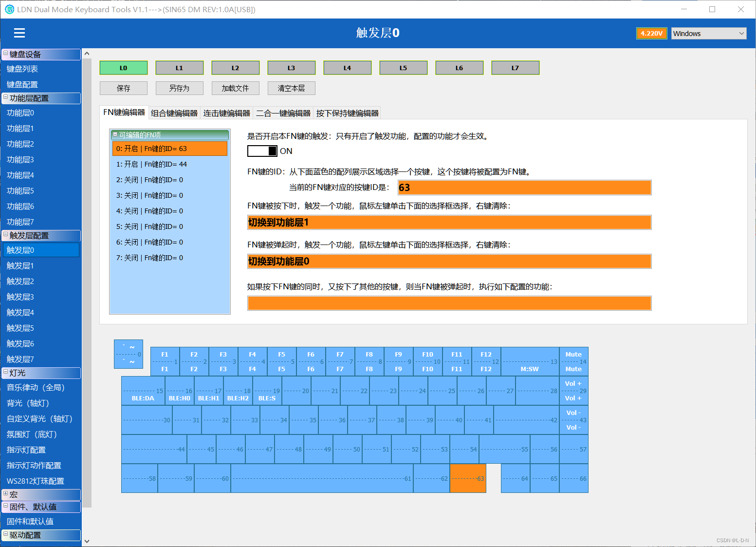This screenshot has height=547, width=756.
Task: Click the app logo in title bar
Action: coord(9,9)
